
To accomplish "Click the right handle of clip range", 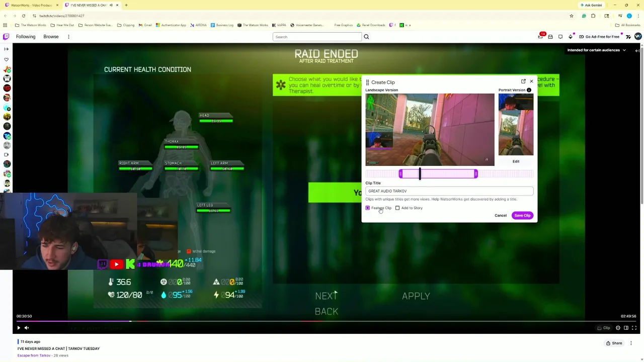I will click(475, 174).
